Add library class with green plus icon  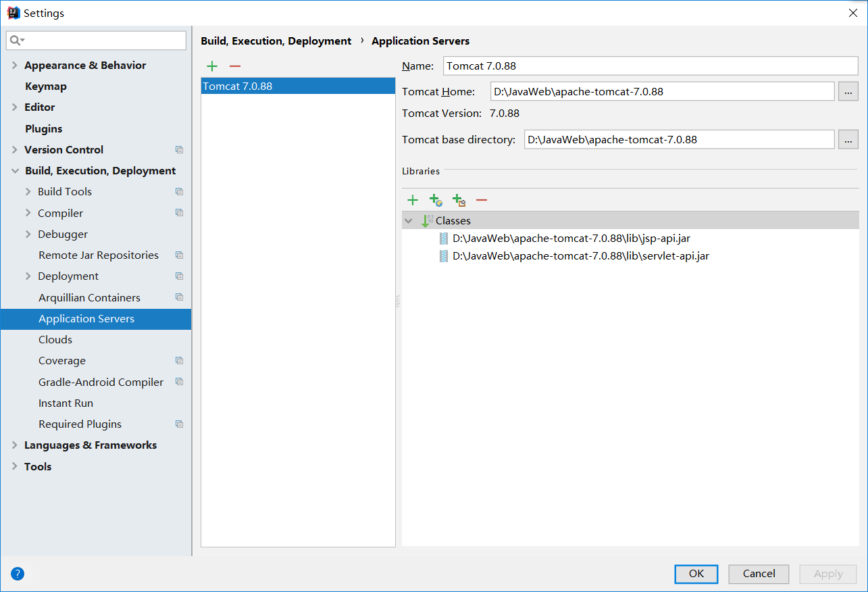(413, 200)
